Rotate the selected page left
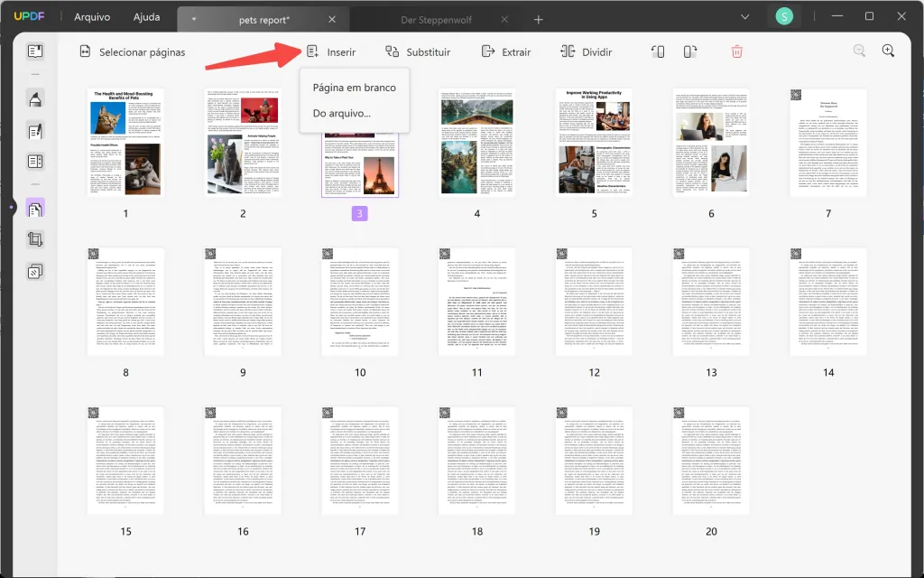924x578 pixels. (658, 51)
